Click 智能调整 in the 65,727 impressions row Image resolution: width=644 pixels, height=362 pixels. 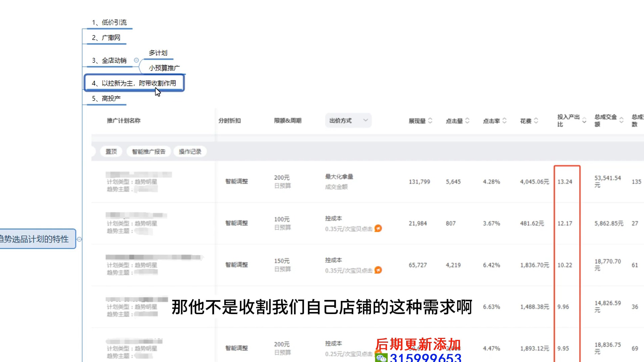[x=236, y=264]
